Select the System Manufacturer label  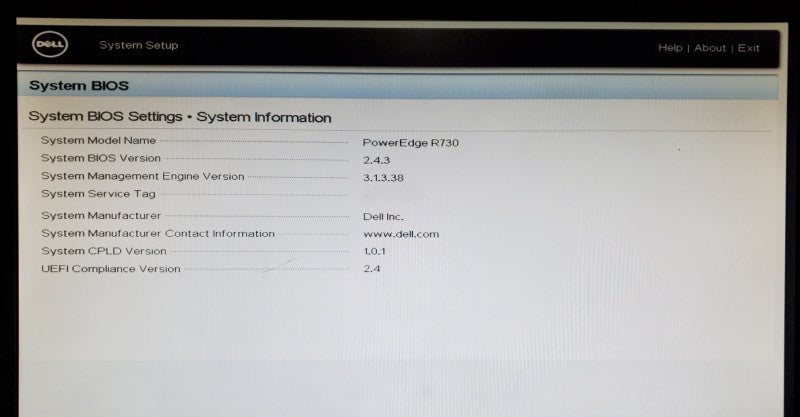(101, 215)
